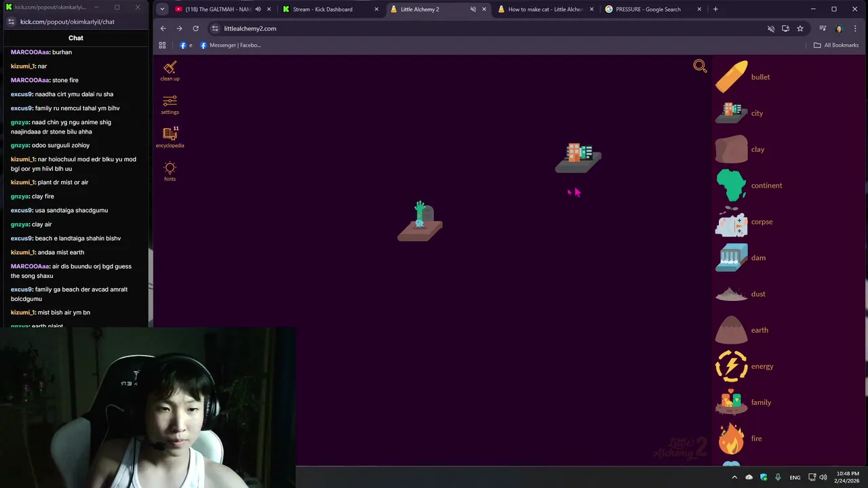Unmute the Little Alchemy 2 tab
The height and width of the screenshot is (488, 868).
pyautogui.click(x=473, y=9)
